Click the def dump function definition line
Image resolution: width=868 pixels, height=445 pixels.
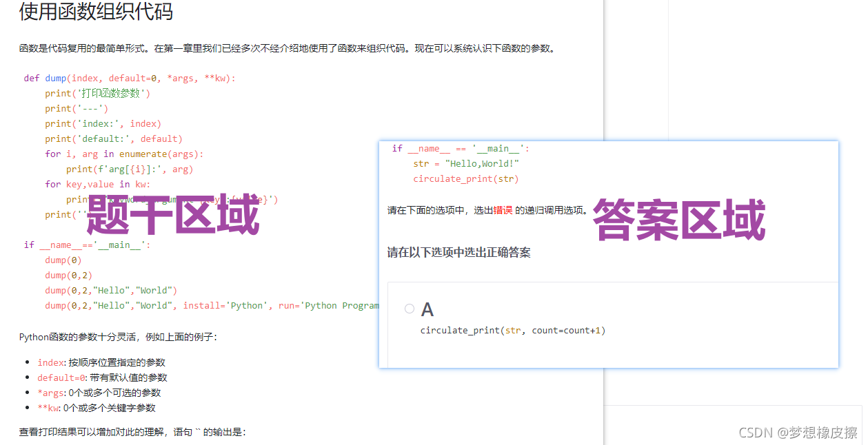coord(131,78)
